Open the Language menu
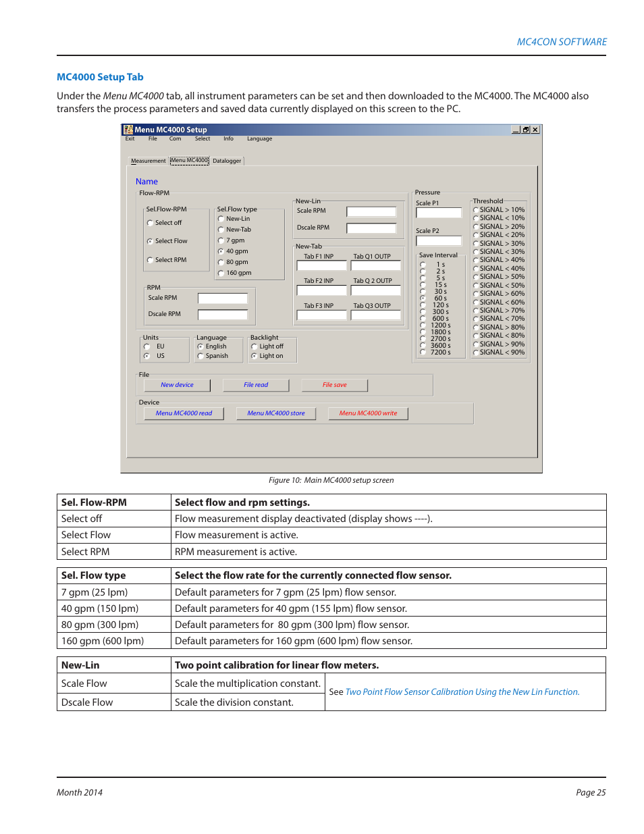The width and height of the screenshot is (644, 834). click(x=259, y=138)
